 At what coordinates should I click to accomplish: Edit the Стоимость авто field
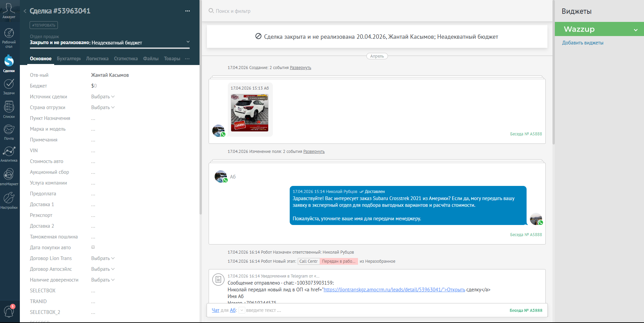pyautogui.click(x=93, y=161)
